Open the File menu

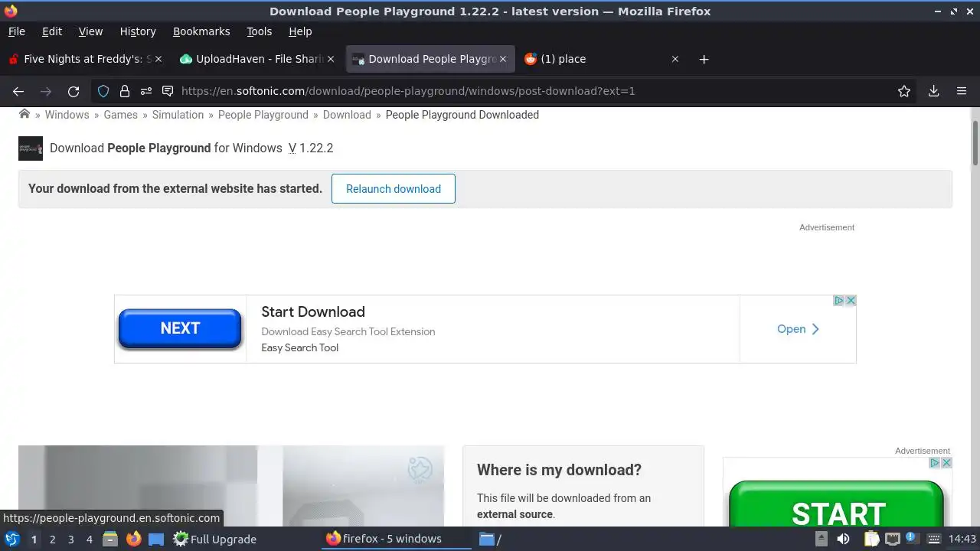click(16, 31)
